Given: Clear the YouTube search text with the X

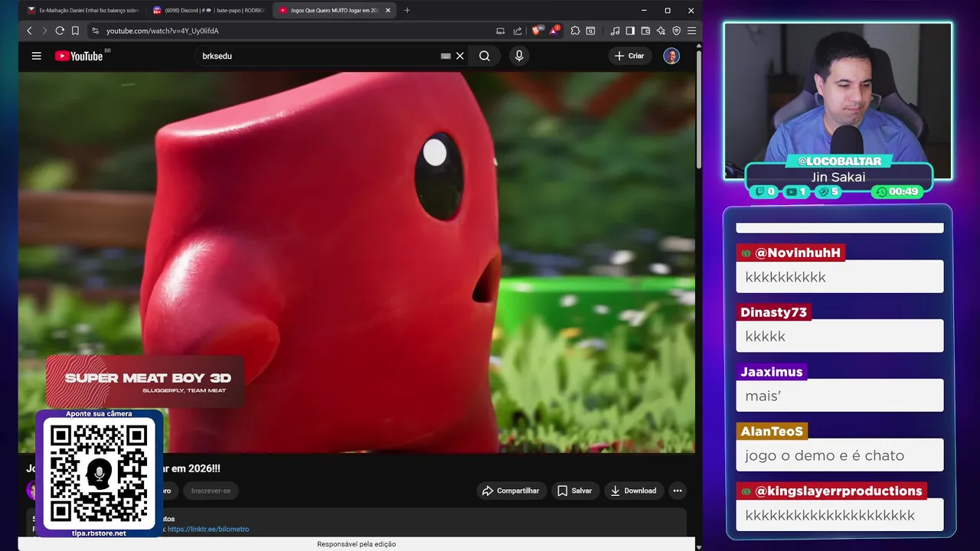Looking at the screenshot, I should pyautogui.click(x=460, y=56).
